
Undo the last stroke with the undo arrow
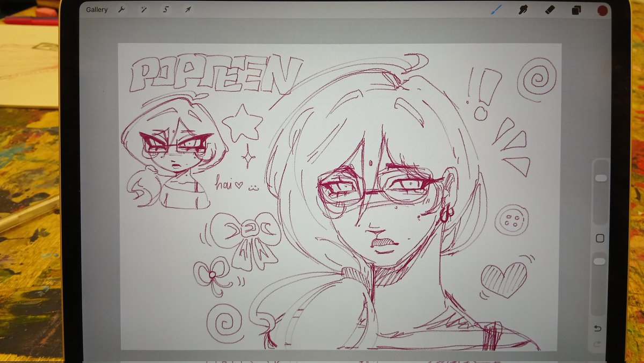(598, 329)
